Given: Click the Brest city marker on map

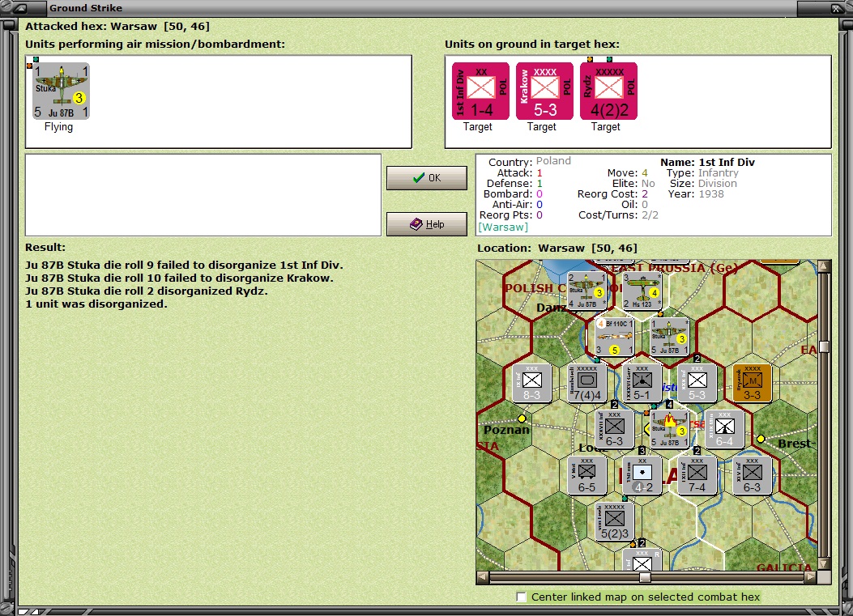Looking at the screenshot, I should pyautogui.click(x=761, y=439).
